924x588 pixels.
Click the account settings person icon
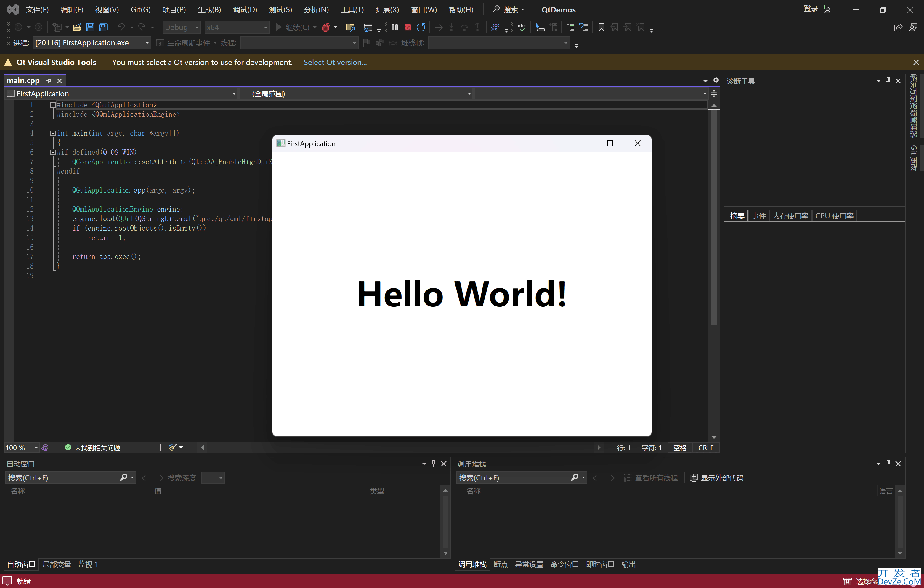(827, 9)
